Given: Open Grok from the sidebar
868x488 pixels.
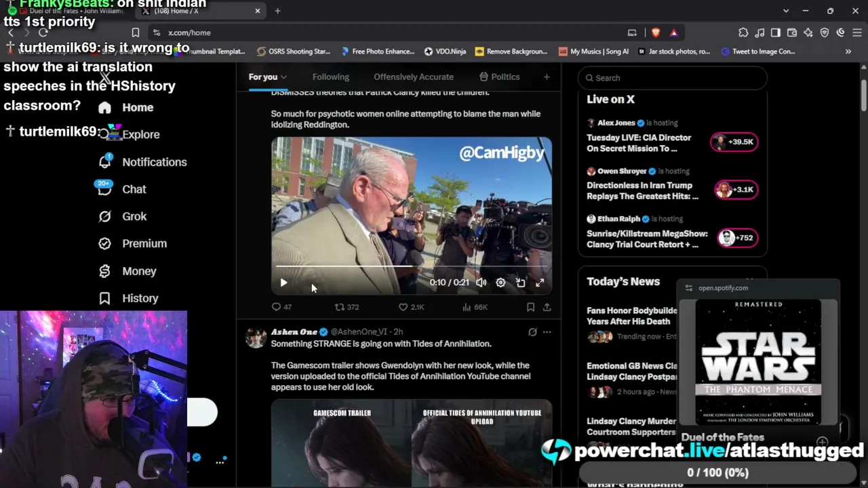Looking at the screenshot, I should (122, 216).
